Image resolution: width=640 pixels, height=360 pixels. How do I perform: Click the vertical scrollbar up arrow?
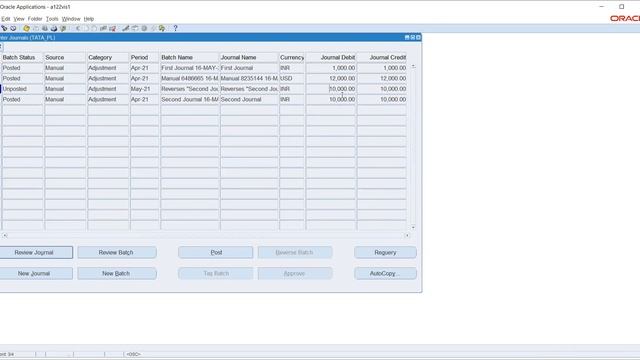413,66
